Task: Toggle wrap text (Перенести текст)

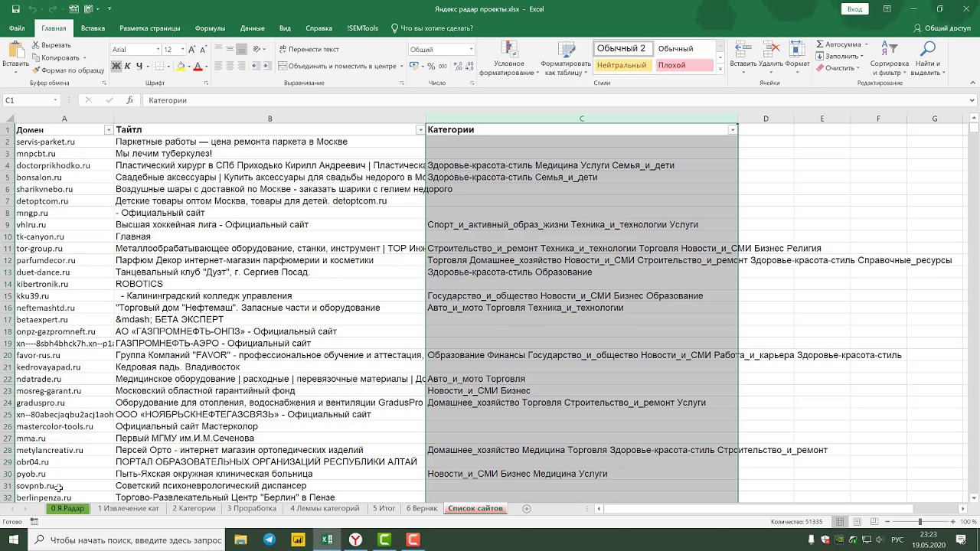Action: (309, 50)
